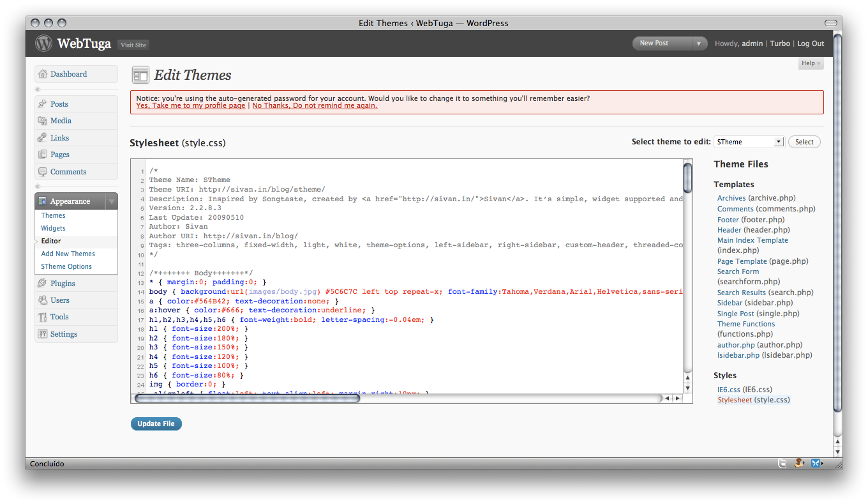This screenshot has height=504, width=868.
Task: Open the Dashboard menu item
Action: click(77, 74)
